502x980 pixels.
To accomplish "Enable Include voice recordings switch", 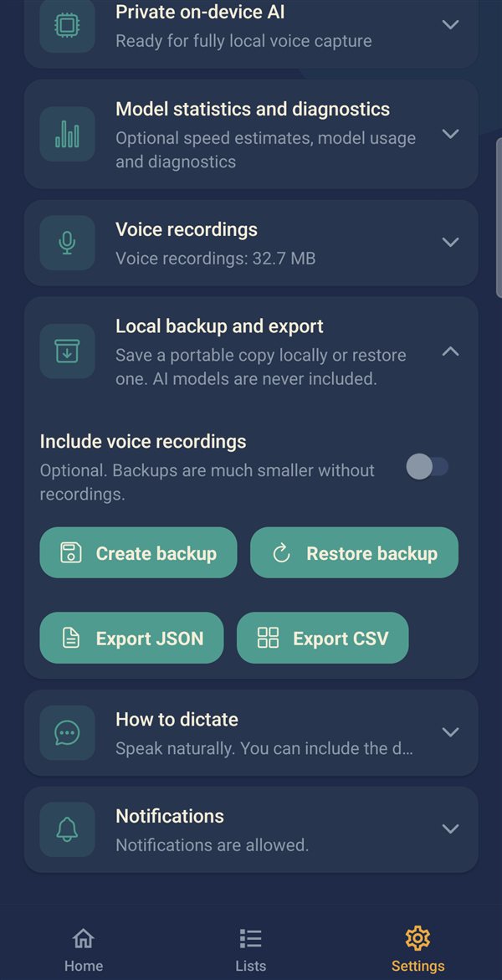I will pyautogui.click(x=428, y=466).
